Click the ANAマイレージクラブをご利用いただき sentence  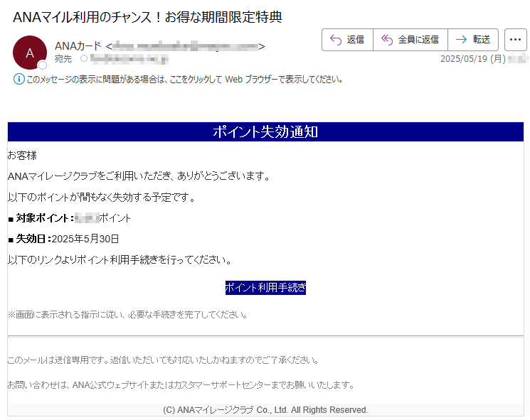[139, 176]
